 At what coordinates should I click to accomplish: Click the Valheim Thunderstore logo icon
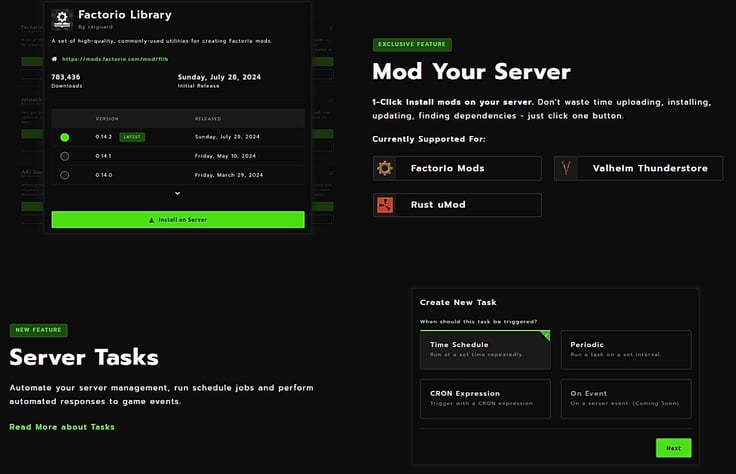[x=566, y=168]
